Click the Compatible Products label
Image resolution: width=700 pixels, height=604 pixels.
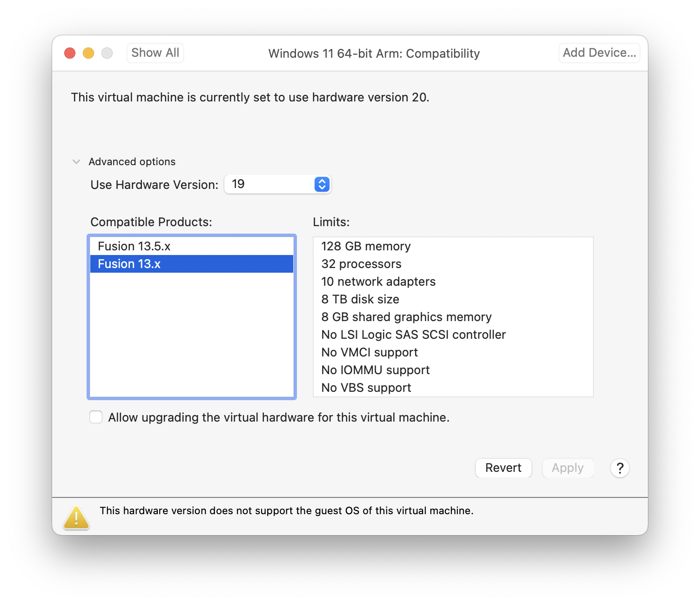tap(151, 222)
